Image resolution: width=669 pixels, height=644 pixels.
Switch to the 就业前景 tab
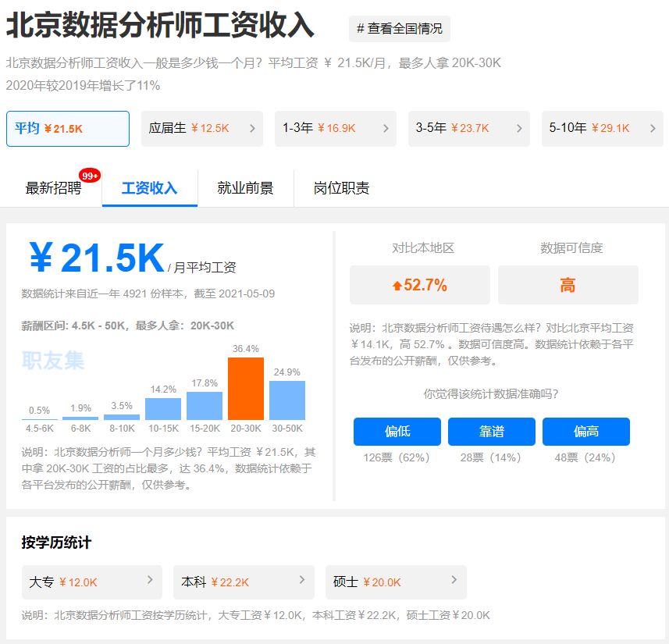coord(245,188)
